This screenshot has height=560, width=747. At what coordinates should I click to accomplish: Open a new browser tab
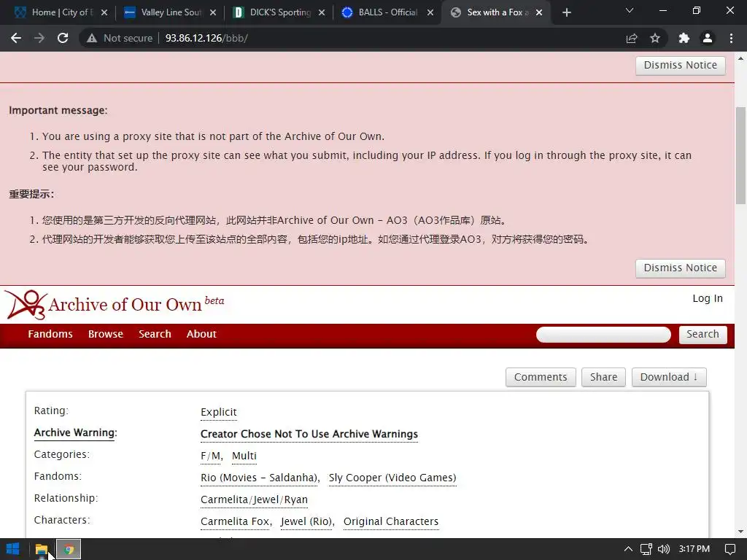click(x=566, y=12)
